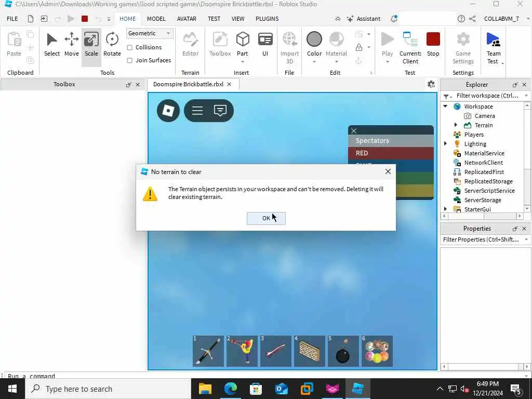Click the share icon near username
The width and height of the screenshot is (532, 399).
pos(472,19)
